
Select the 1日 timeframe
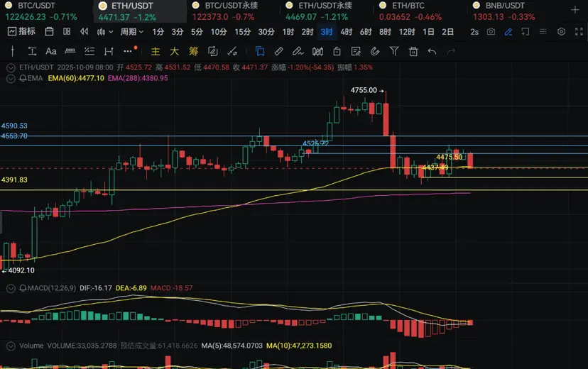click(428, 32)
